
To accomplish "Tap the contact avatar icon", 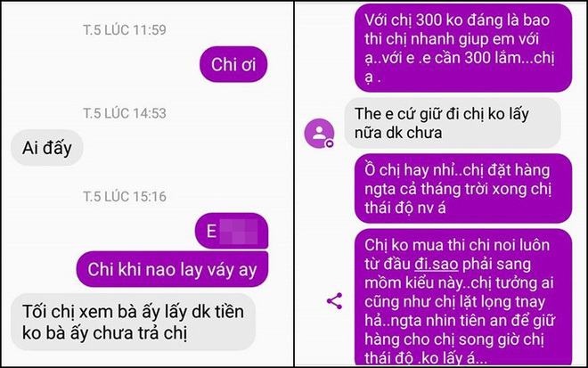I will [x=319, y=133].
